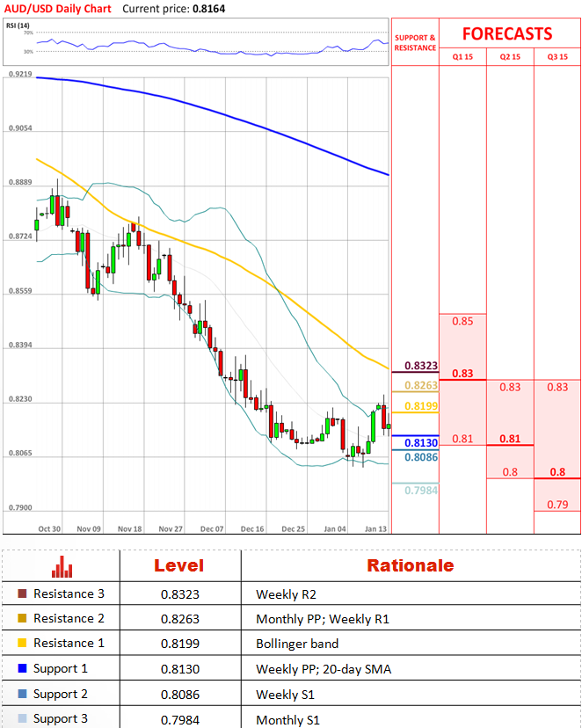Click the 0.8 forecast value in Q2
The width and height of the screenshot is (582, 728).
tap(510, 472)
